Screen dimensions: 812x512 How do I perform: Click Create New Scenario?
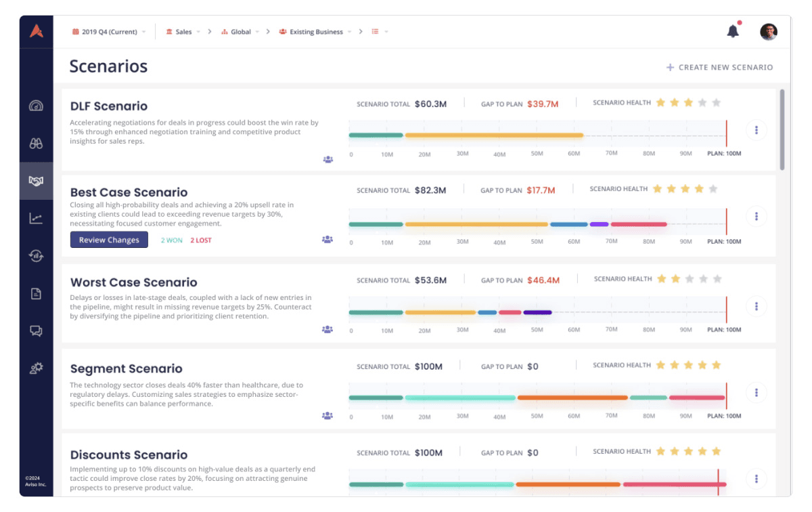(719, 67)
